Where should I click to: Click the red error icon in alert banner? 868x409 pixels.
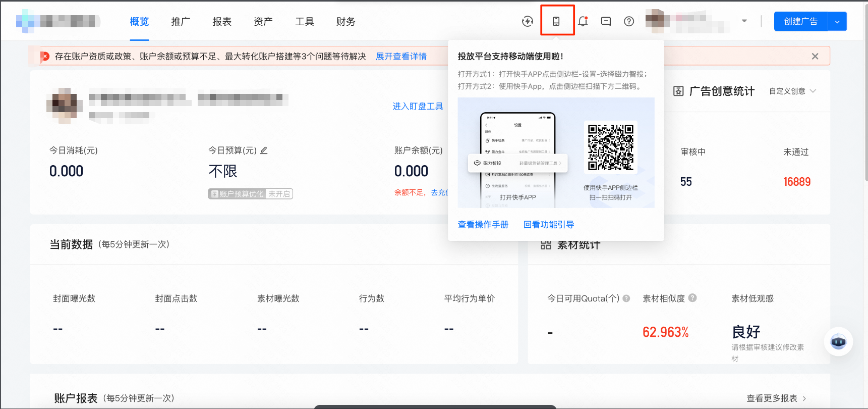45,56
